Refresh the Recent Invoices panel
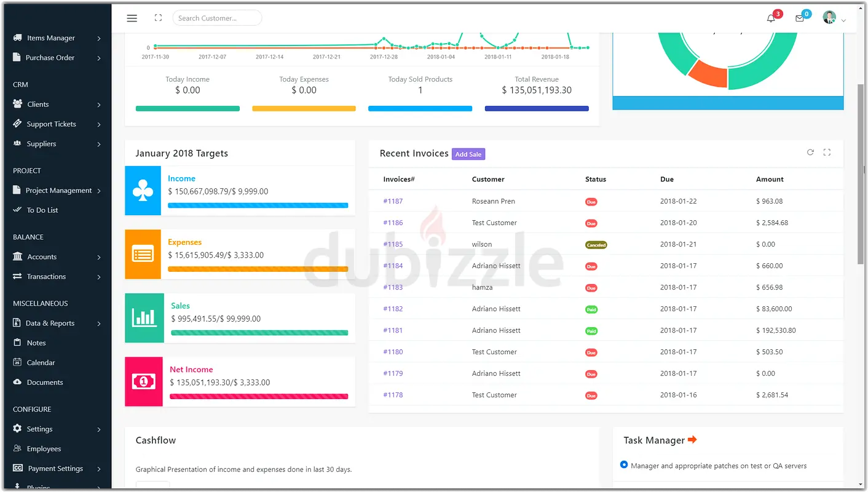This screenshot has height=492, width=868. pos(810,153)
